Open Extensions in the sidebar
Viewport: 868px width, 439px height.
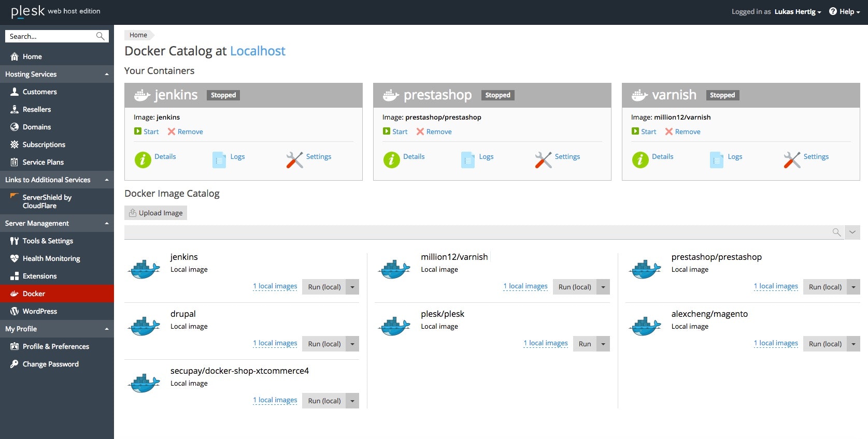pos(57,276)
